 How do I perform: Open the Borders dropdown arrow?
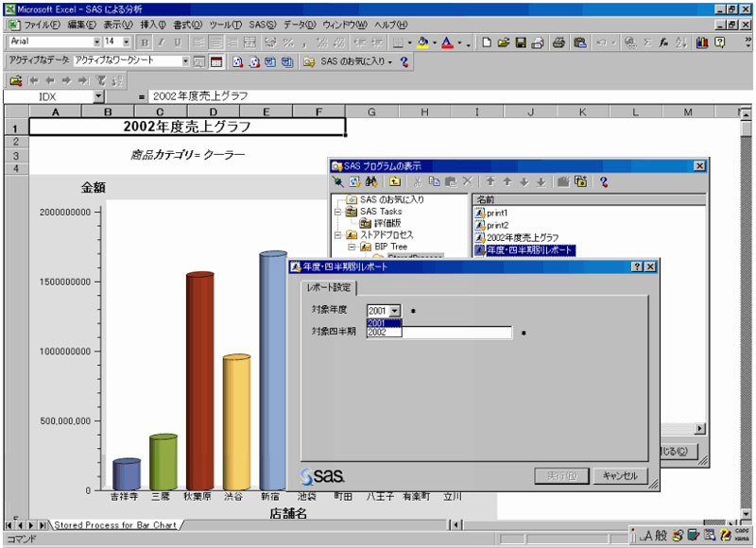click(x=410, y=43)
